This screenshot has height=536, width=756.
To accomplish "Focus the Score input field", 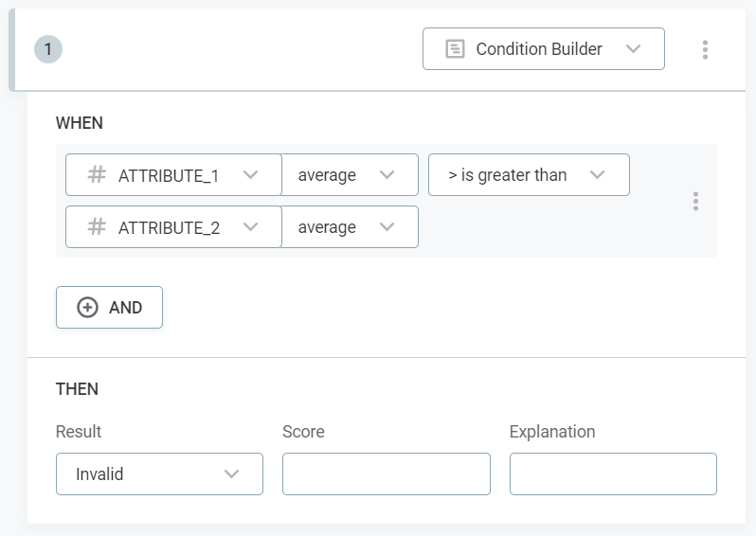I will pos(386,473).
